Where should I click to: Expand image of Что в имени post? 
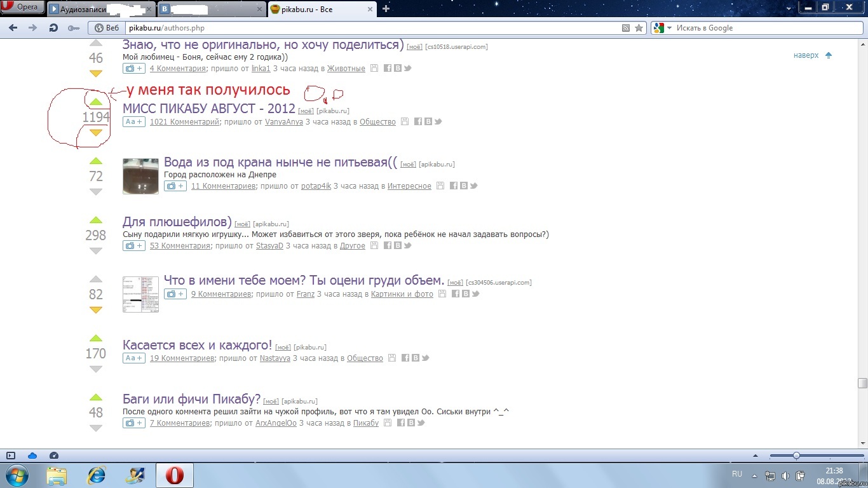[x=175, y=294]
